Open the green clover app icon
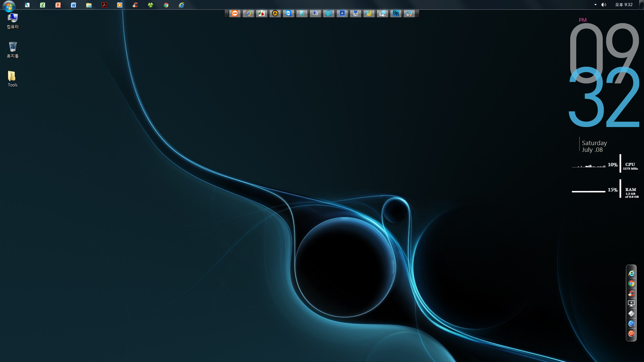Screen dimensions: 644x362 pyautogui.click(x=151, y=5)
